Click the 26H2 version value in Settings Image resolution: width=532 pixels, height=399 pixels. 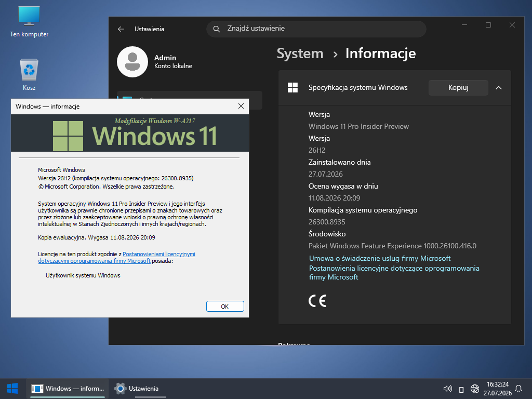[x=316, y=150]
